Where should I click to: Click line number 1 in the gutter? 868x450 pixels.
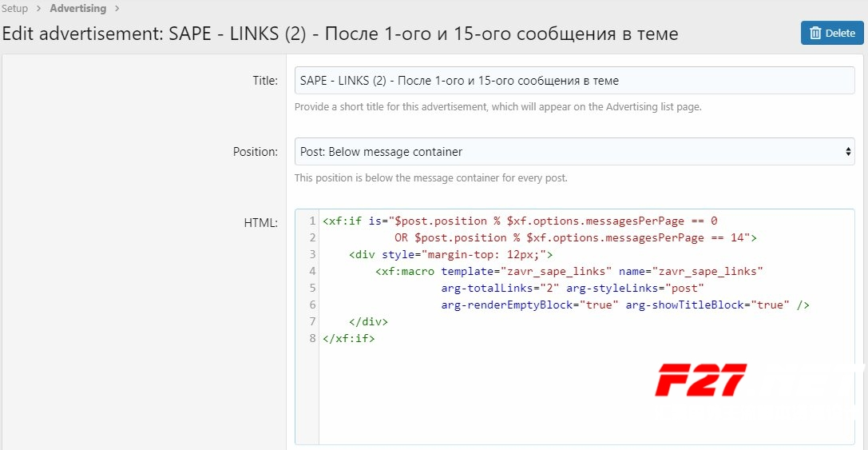coord(313,221)
